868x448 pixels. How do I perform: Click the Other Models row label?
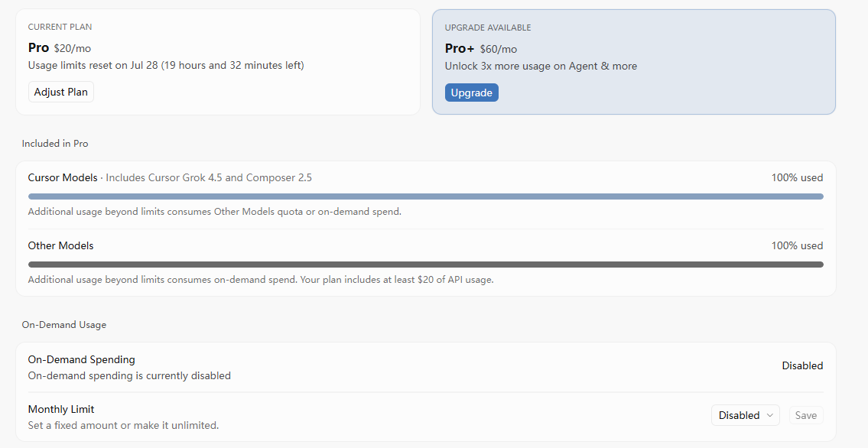pos(61,245)
